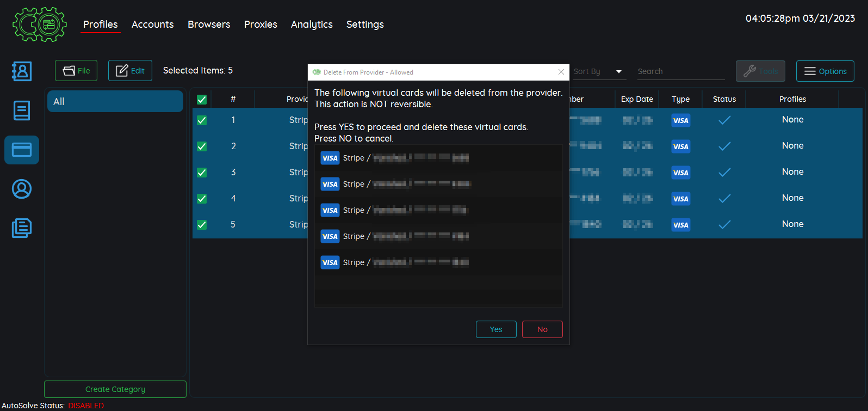The image size is (868, 411).
Task: Click fourth VISA logo in dialog list
Action: pos(330,236)
